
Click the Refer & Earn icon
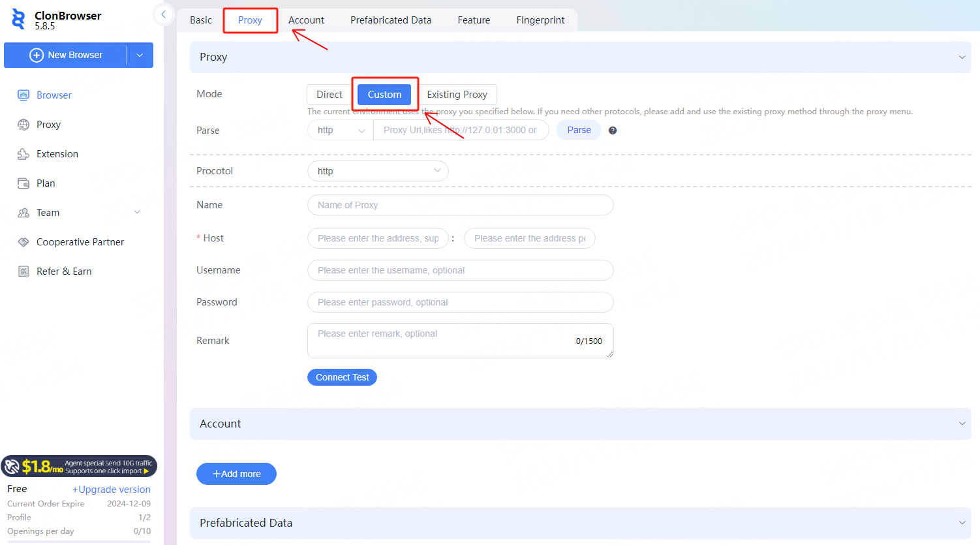coord(23,272)
